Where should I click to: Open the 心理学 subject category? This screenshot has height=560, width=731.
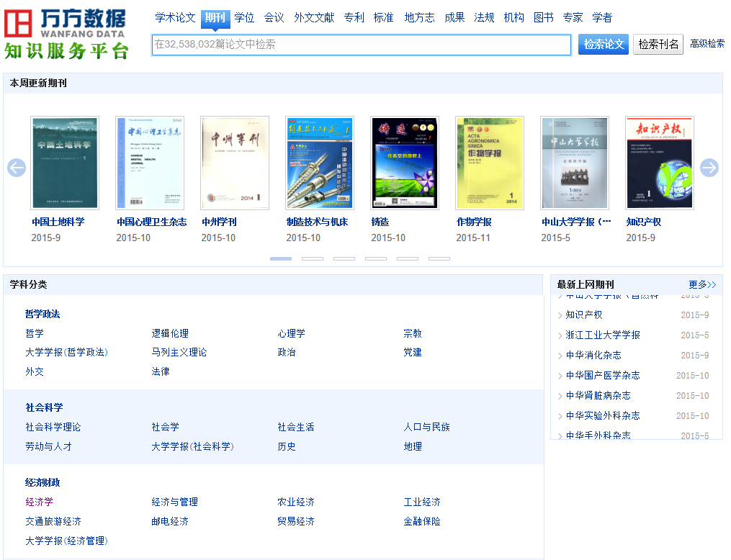(292, 333)
